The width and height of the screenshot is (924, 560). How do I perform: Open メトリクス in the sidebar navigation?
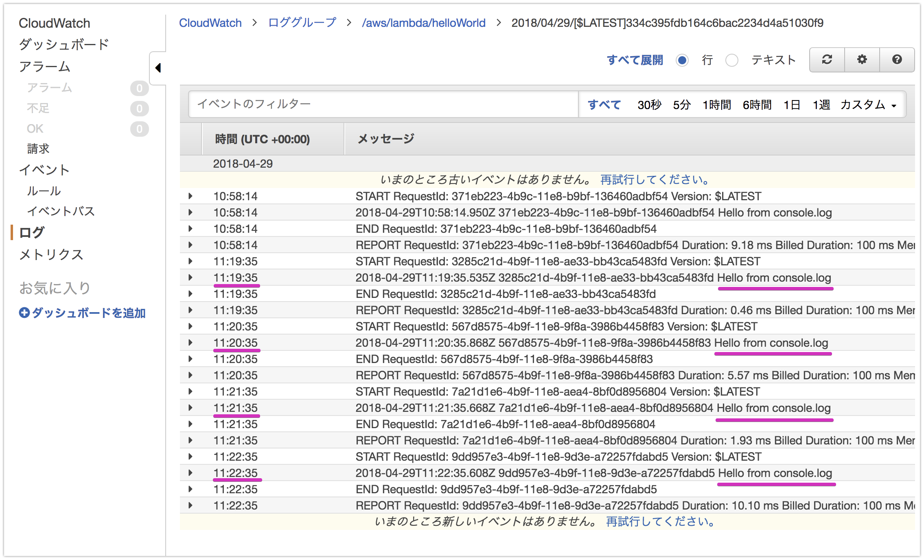[x=50, y=254]
